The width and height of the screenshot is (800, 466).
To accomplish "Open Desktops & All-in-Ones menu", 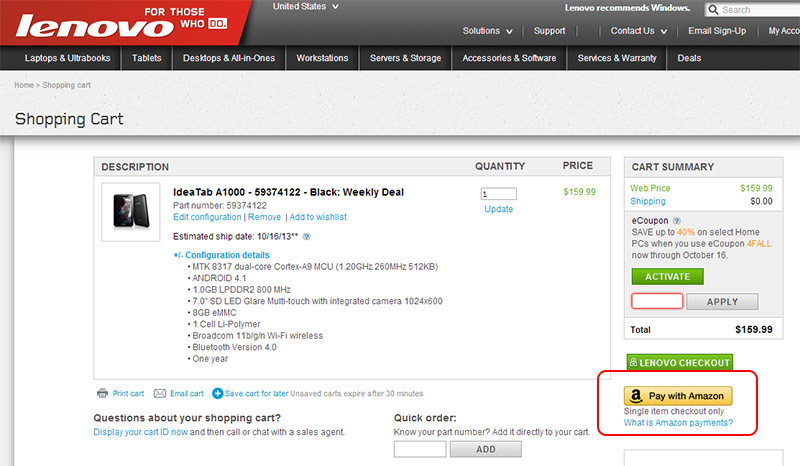I will point(229,58).
